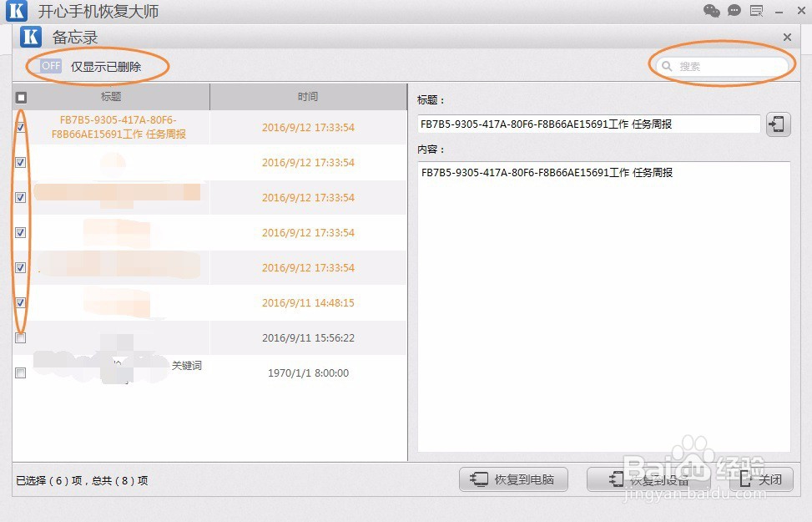Open the menu list icon in title bar
Viewport: 812px width, 522px height.
pos(757,10)
